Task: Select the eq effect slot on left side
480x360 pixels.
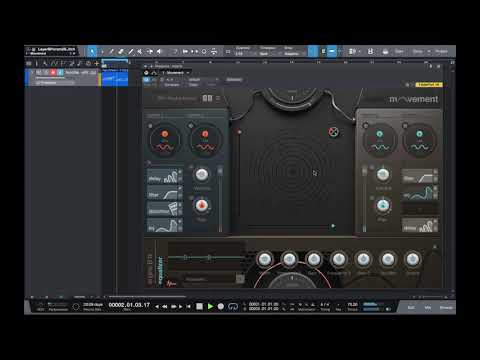Action: [165, 225]
